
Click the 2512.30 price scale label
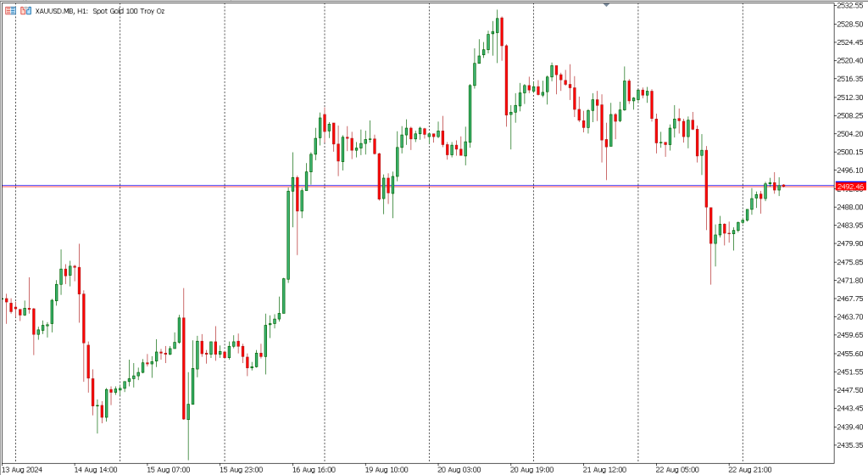(x=850, y=97)
